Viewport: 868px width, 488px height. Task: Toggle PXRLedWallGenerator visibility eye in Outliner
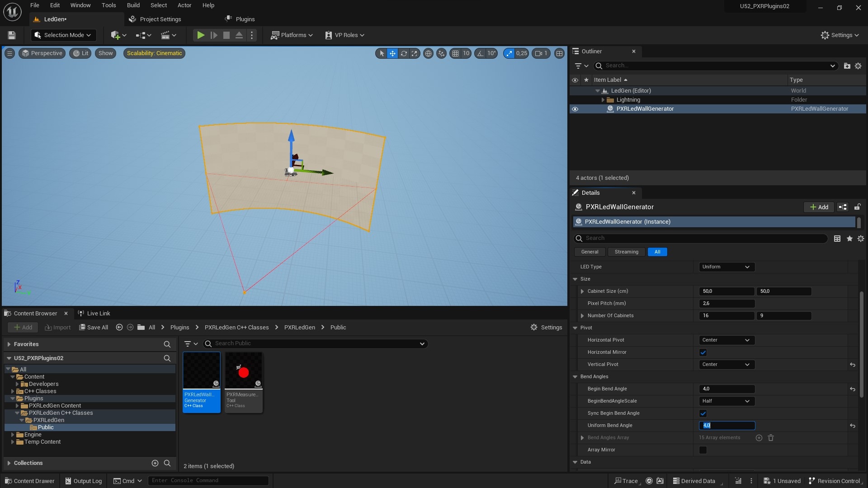tap(575, 109)
